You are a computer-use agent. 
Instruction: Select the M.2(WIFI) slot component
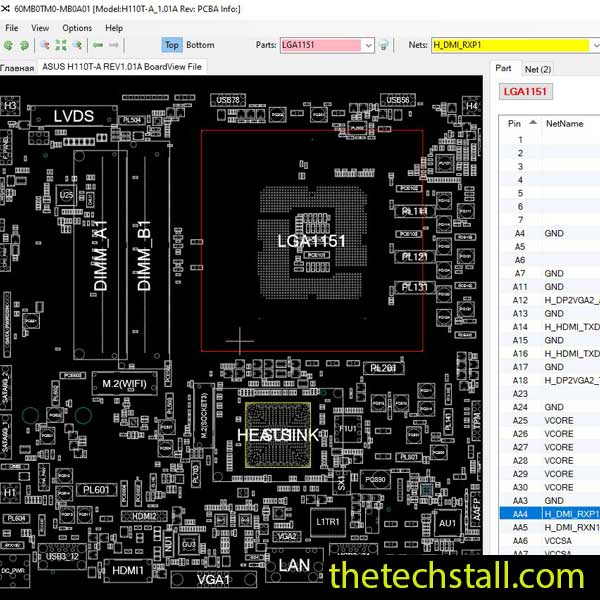tap(124, 383)
